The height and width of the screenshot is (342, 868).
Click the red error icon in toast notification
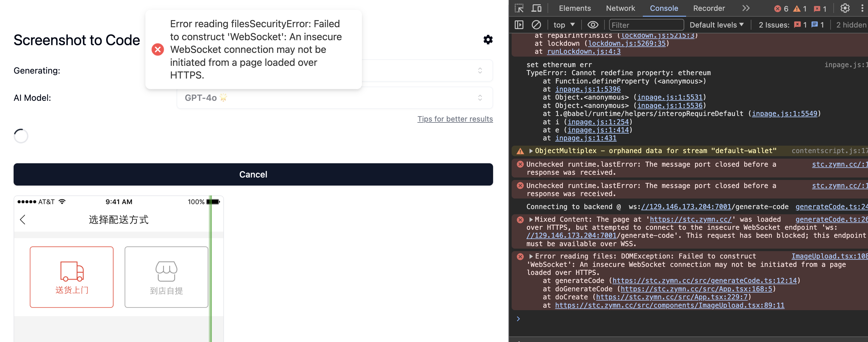point(158,49)
